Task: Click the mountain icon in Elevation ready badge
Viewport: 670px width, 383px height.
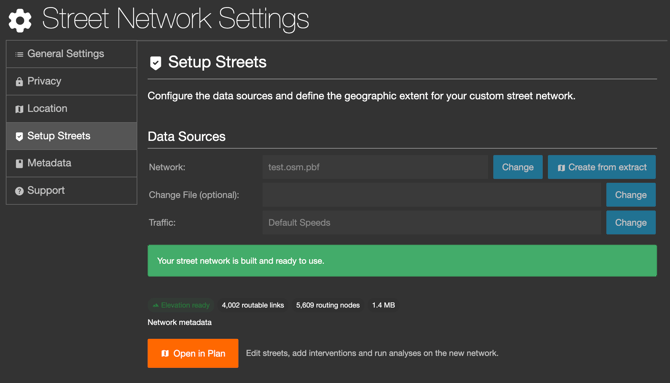Action: [156, 305]
